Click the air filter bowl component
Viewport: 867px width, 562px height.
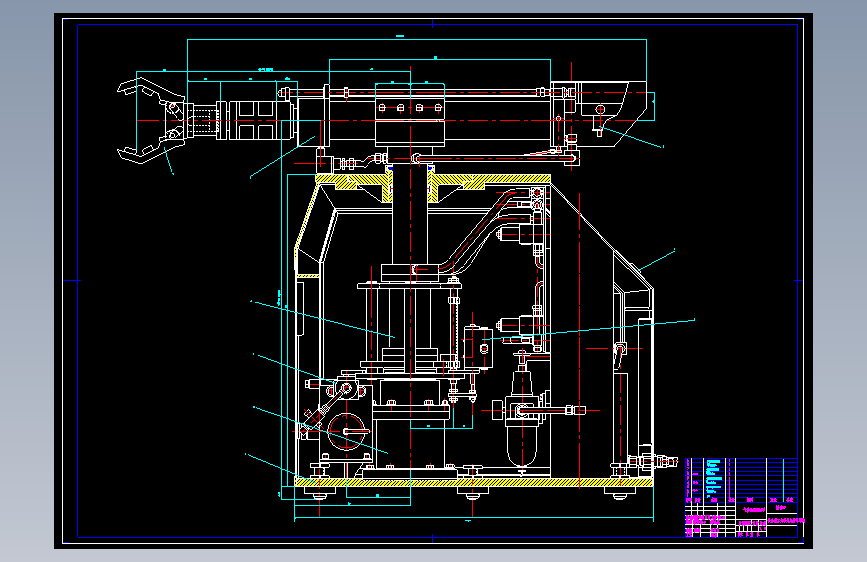point(522,446)
